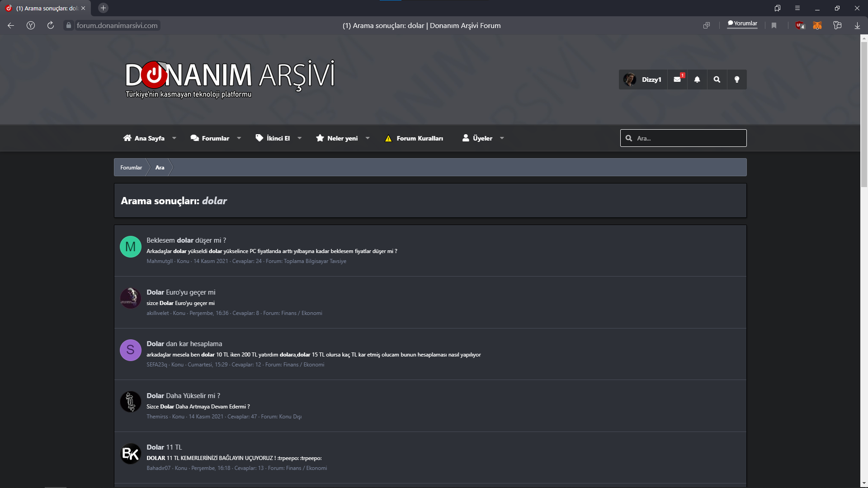Toggle the lightbulb theme switcher icon
Viewport: 868px width, 488px height.
737,80
